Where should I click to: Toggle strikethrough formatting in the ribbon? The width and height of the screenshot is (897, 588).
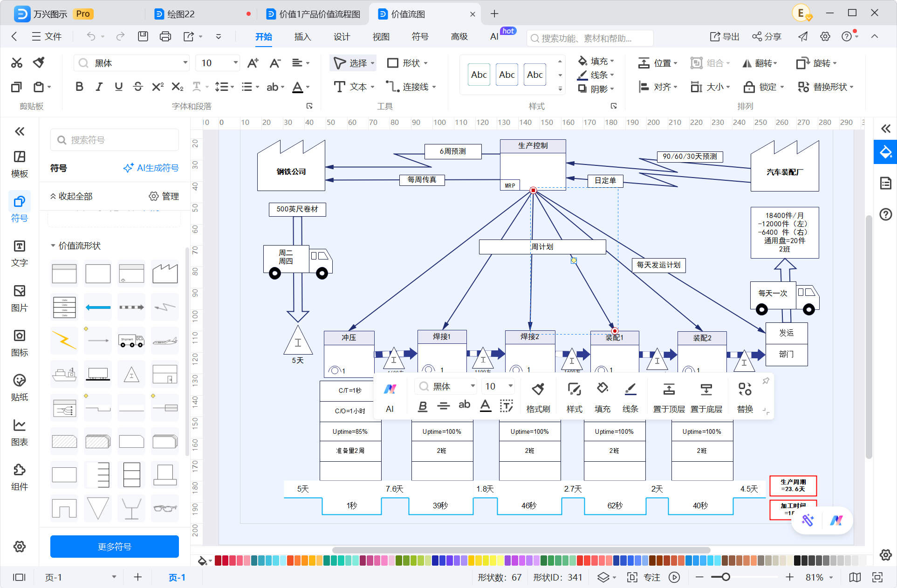coord(138,87)
